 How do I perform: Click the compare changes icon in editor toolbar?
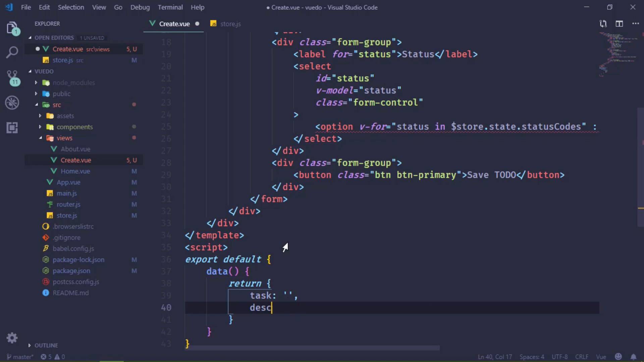pos(603,24)
